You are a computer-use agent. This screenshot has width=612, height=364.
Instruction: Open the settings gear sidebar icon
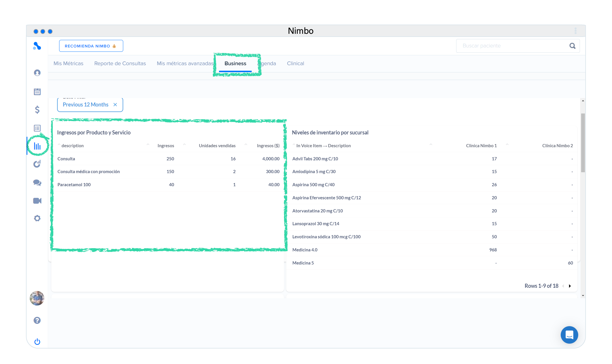pyautogui.click(x=37, y=218)
